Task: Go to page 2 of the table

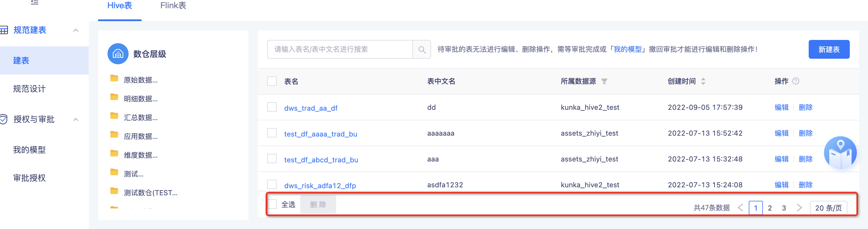Action: (x=770, y=208)
